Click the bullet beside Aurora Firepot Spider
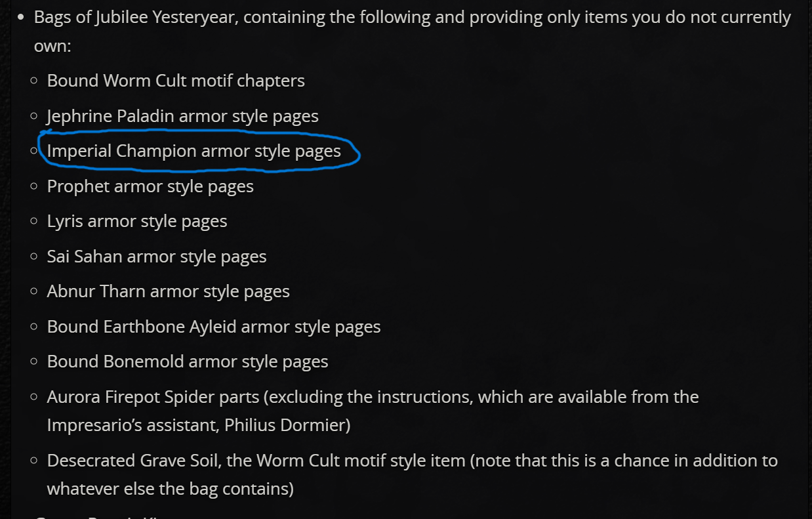 click(x=34, y=397)
